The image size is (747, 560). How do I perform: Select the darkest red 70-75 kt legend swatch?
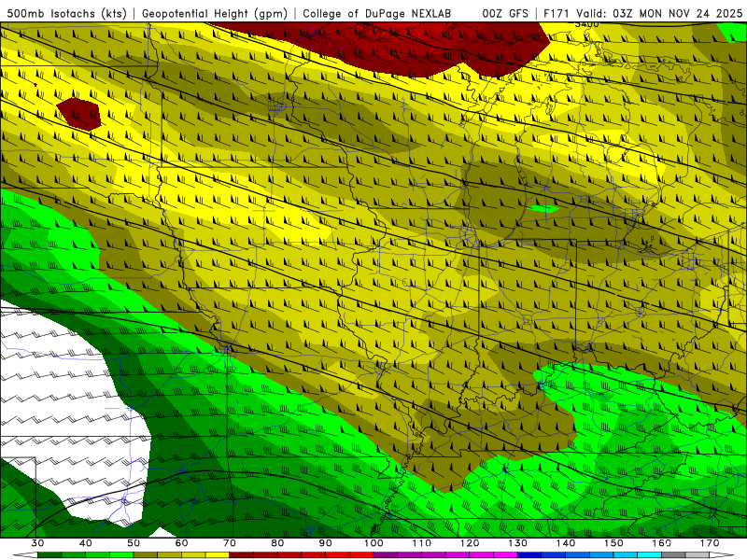242,555
